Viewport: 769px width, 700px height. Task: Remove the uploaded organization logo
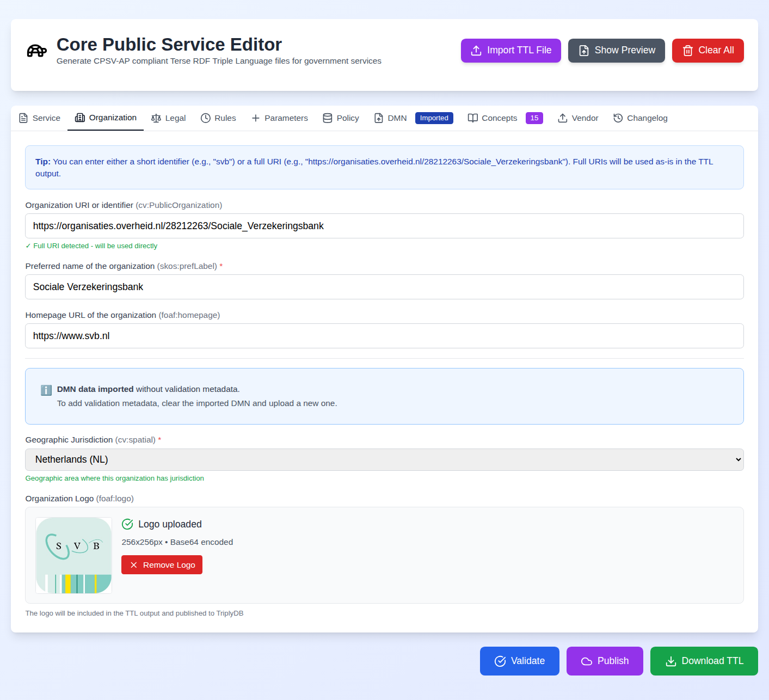[162, 565]
